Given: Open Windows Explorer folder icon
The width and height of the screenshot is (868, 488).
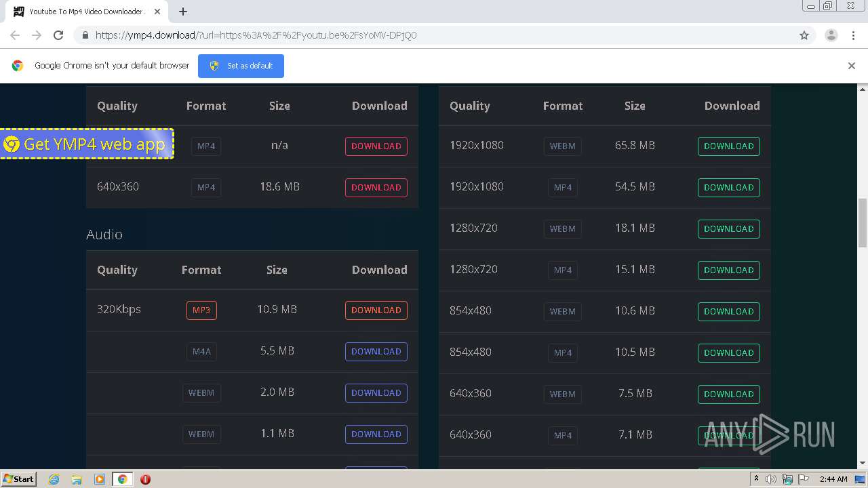Looking at the screenshot, I should (77, 479).
